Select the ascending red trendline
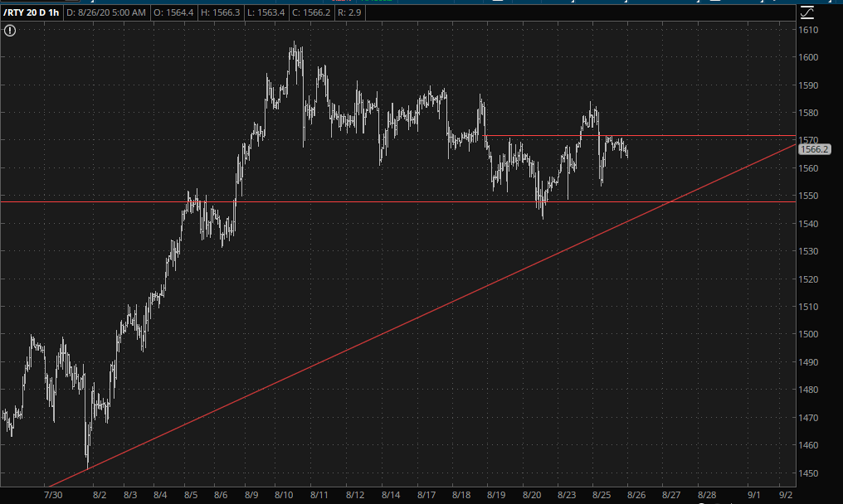The height and width of the screenshot is (504, 843). pos(387,332)
